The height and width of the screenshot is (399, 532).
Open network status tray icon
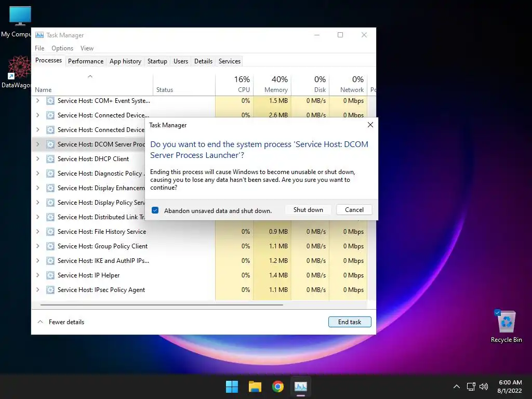click(471, 387)
